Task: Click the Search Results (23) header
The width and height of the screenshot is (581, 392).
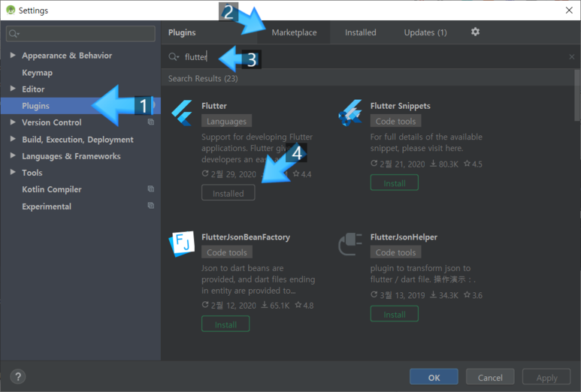Action: coord(203,78)
